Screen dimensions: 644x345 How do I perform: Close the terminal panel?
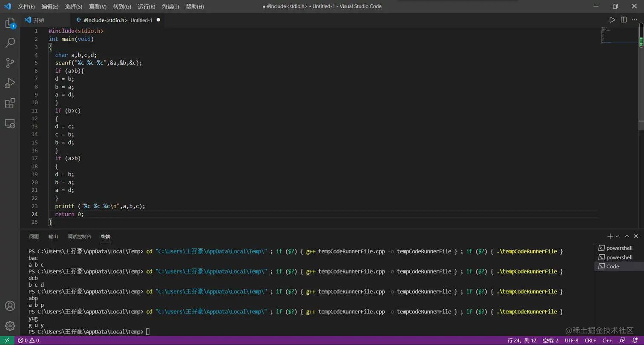point(636,236)
